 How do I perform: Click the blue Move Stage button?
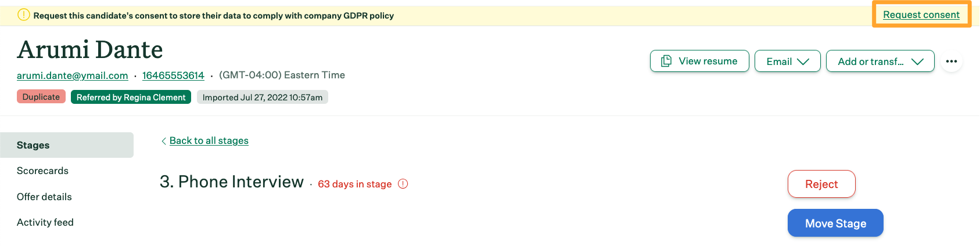[x=835, y=223]
